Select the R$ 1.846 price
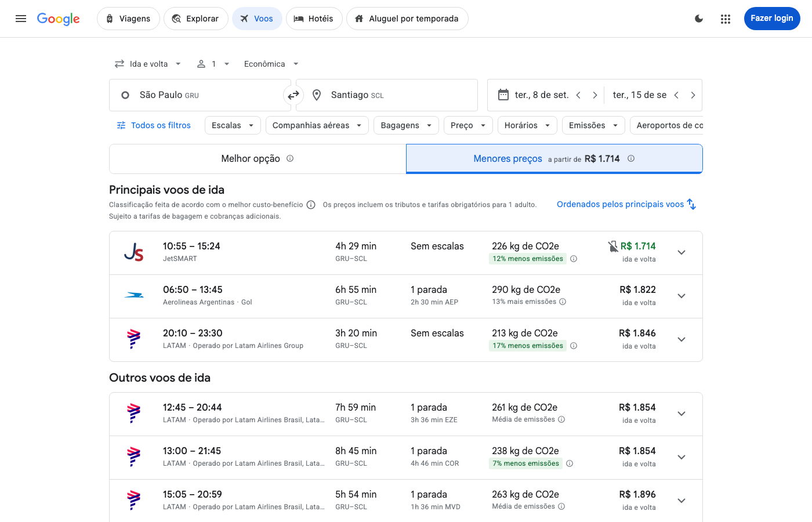 coord(637,333)
